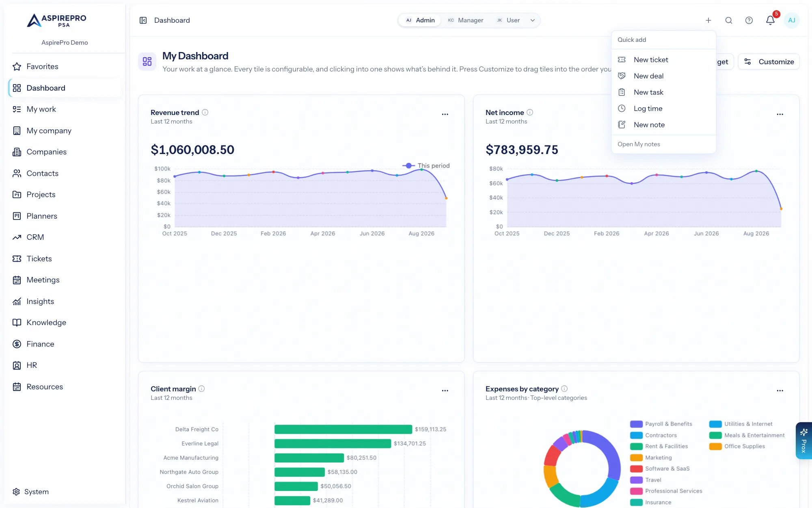Toggle Contractors legend swatch
812x508 pixels.
[x=636, y=435]
